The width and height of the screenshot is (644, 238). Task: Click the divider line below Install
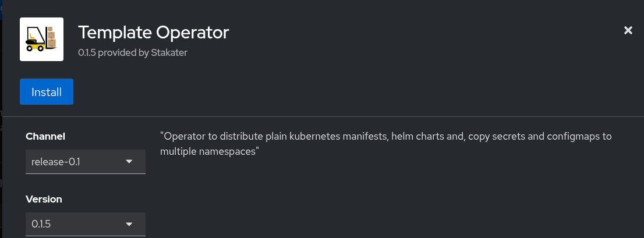coord(323,116)
